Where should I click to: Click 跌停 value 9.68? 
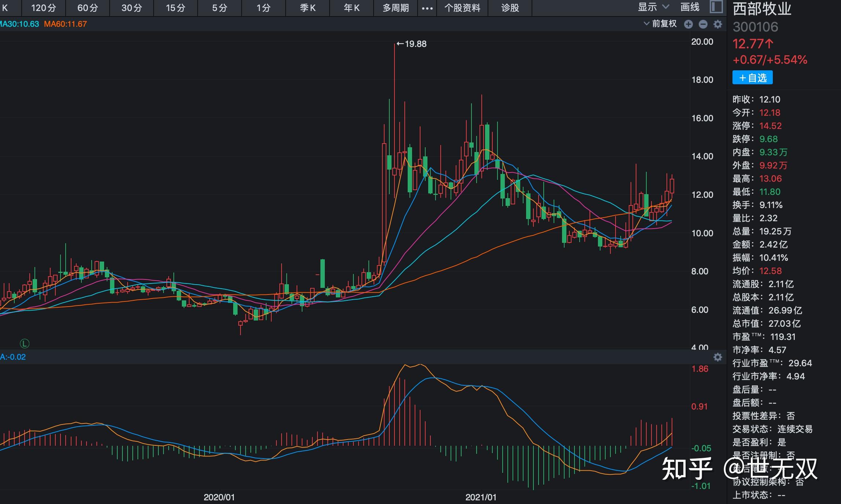click(x=768, y=139)
